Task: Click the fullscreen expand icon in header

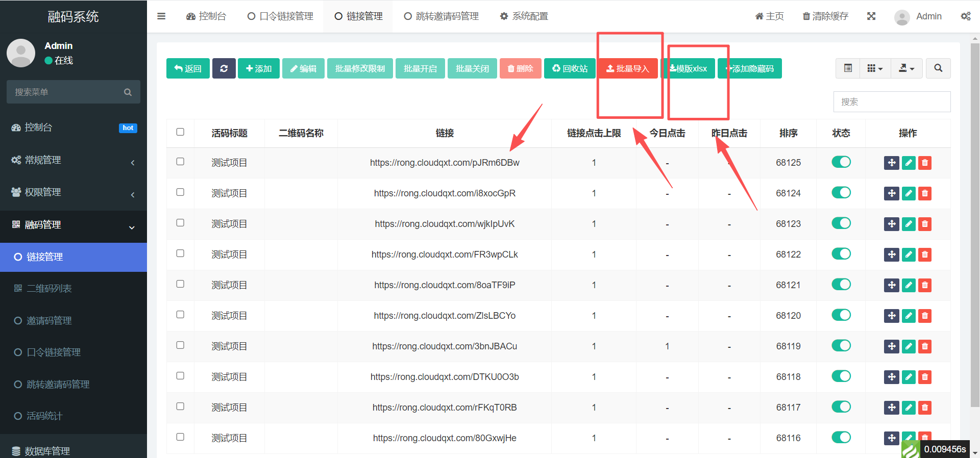Action: 871,16
